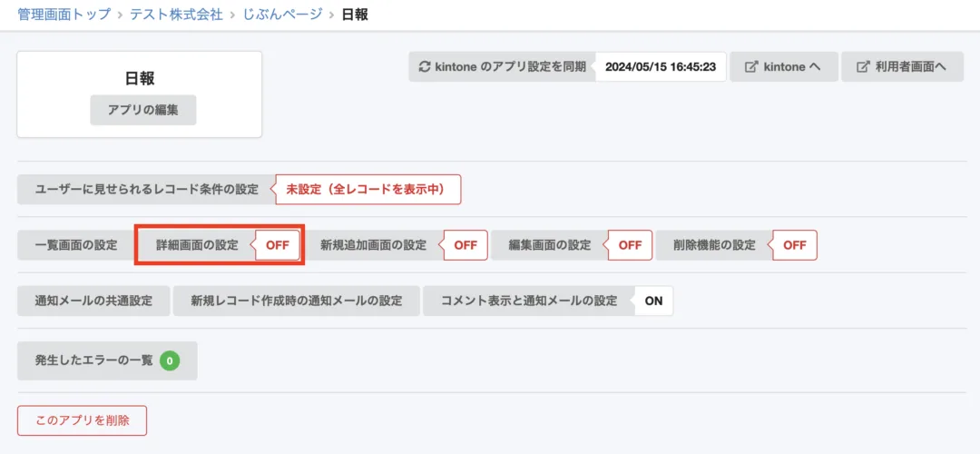The width and height of the screenshot is (980, 454).
Task: Click OFF badge next to 編集画面の設定
Action: pos(630,245)
